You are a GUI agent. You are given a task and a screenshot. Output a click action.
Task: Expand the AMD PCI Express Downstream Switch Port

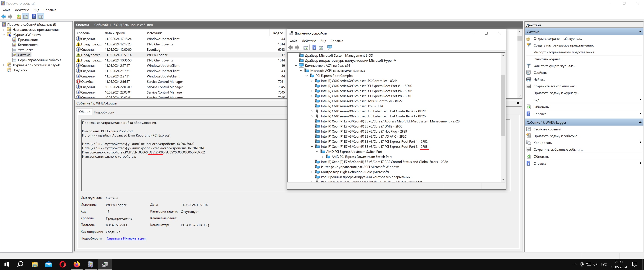(x=323, y=157)
